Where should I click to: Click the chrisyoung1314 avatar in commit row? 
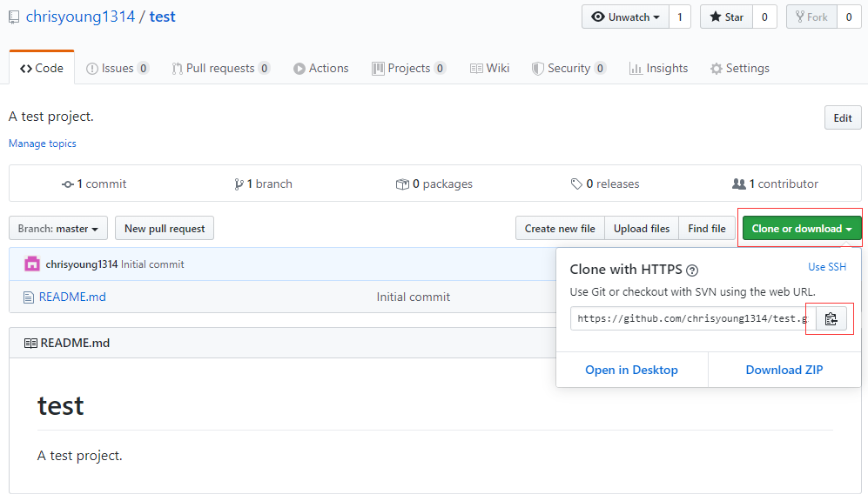pyautogui.click(x=32, y=264)
